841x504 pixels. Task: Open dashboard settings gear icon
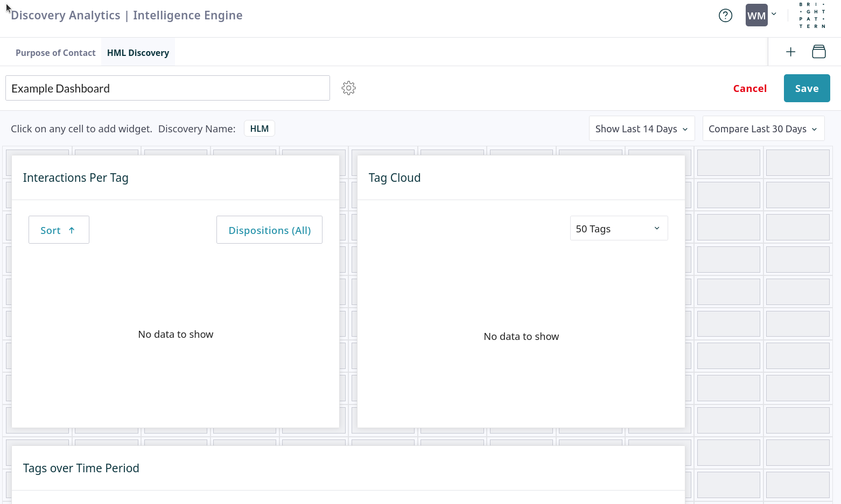tap(348, 88)
